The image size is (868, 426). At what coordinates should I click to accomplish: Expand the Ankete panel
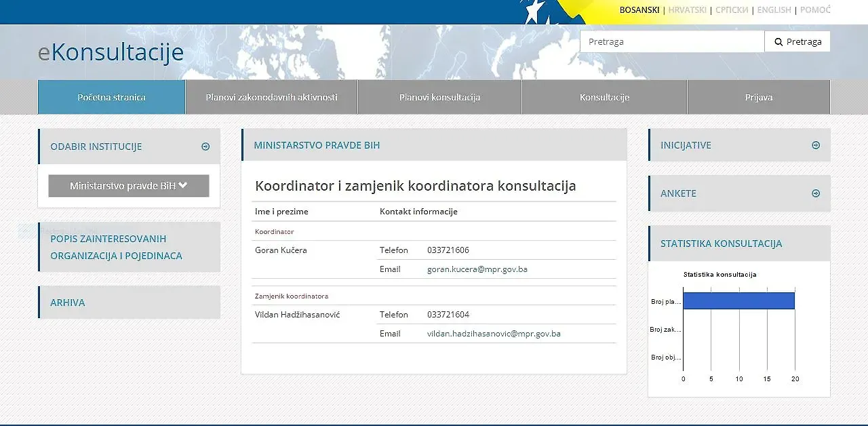[x=739, y=193]
